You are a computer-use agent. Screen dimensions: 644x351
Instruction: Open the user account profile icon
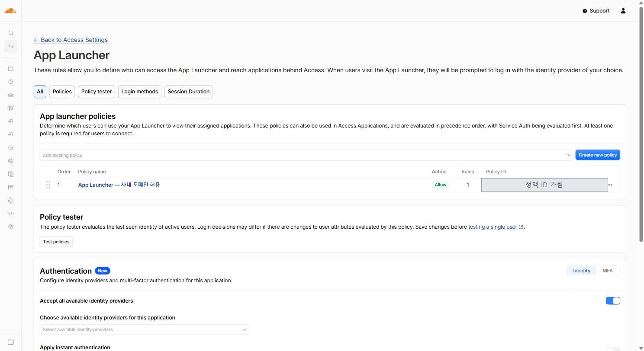623,11
